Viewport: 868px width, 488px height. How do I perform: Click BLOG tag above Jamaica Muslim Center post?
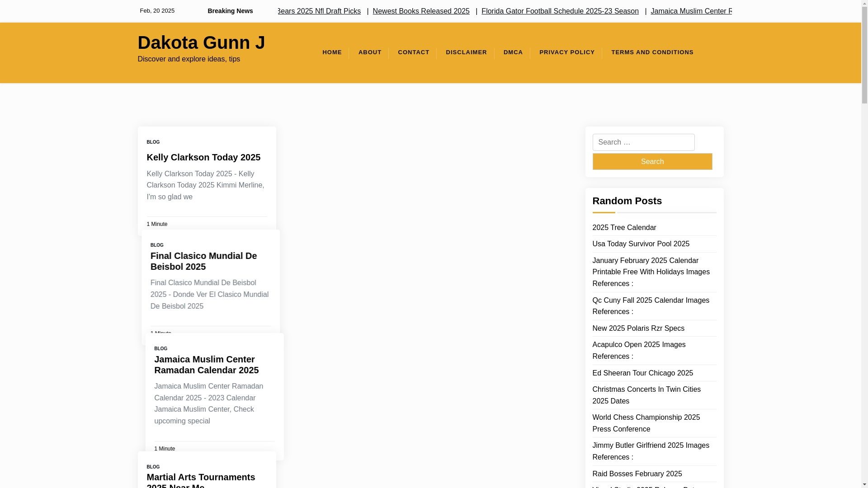pos(160,348)
